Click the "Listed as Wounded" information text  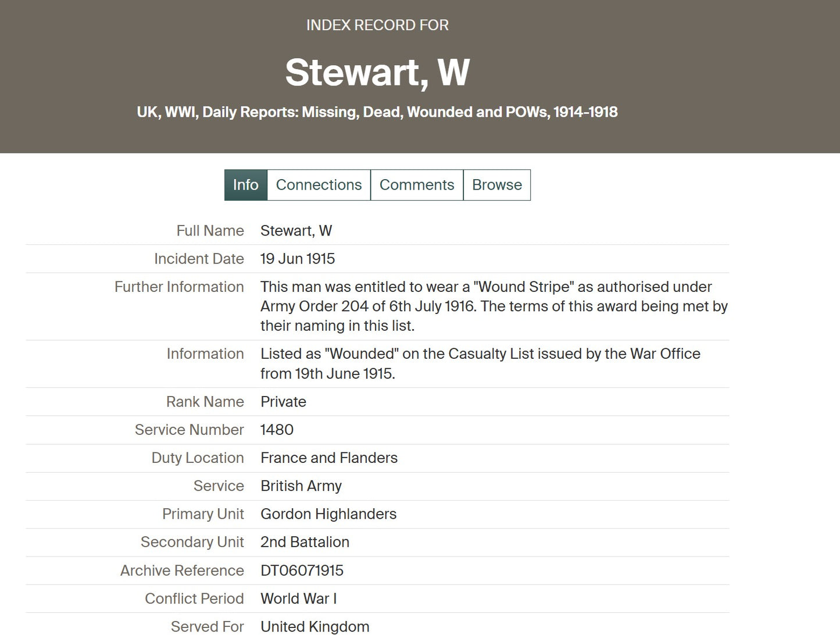point(480,363)
